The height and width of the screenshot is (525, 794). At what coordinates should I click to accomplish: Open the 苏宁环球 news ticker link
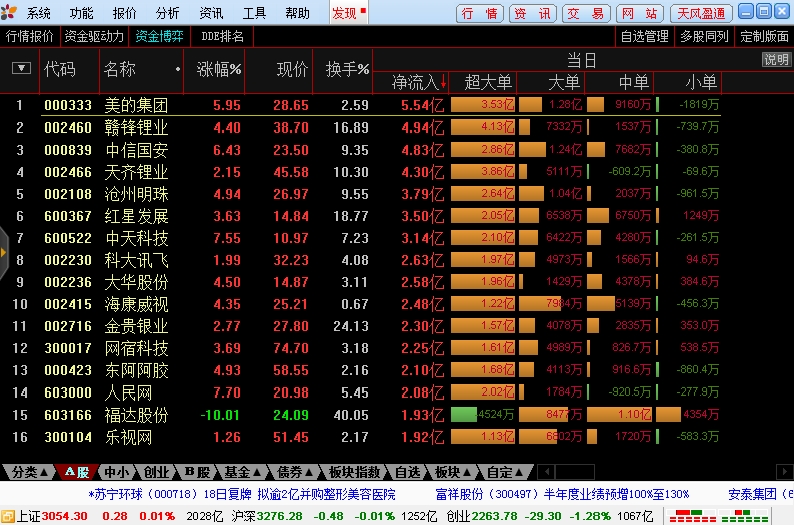[242, 494]
